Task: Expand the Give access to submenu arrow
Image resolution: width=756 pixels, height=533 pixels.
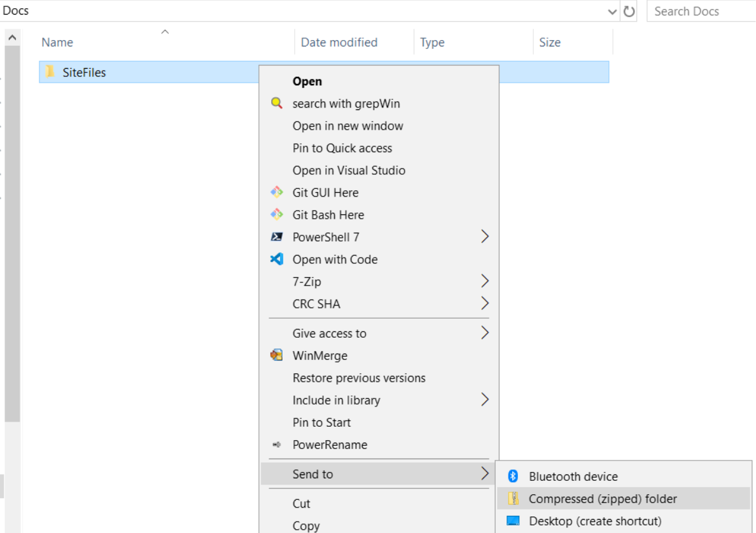Action: tap(484, 333)
